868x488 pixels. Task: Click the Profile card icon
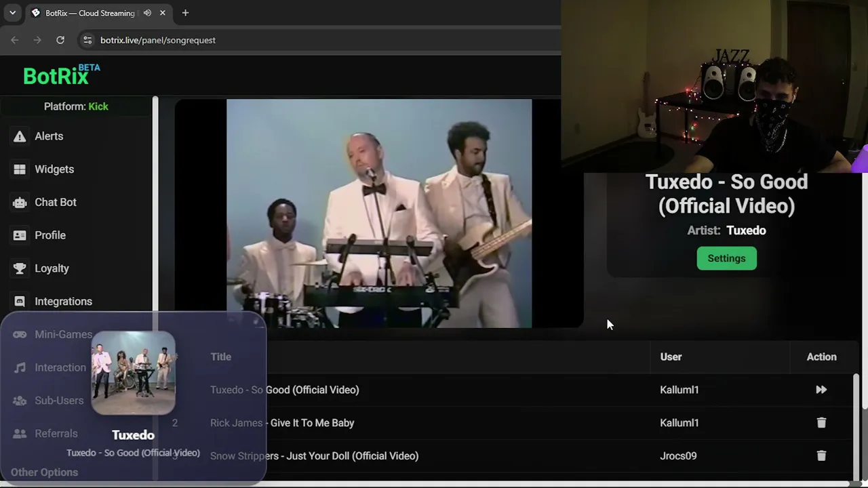tap(20, 235)
